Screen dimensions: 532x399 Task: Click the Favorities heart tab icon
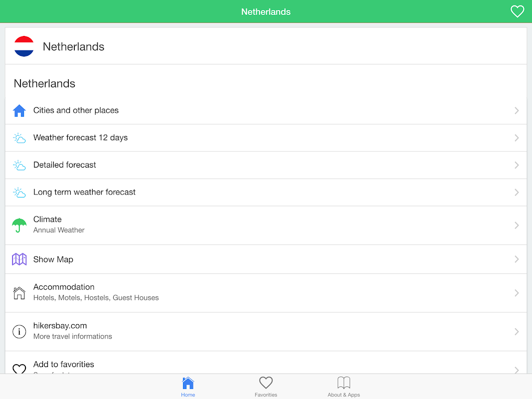pyautogui.click(x=266, y=383)
